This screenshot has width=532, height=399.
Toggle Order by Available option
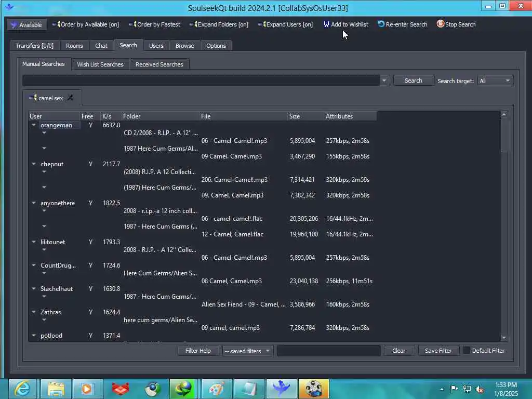tap(86, 24)
